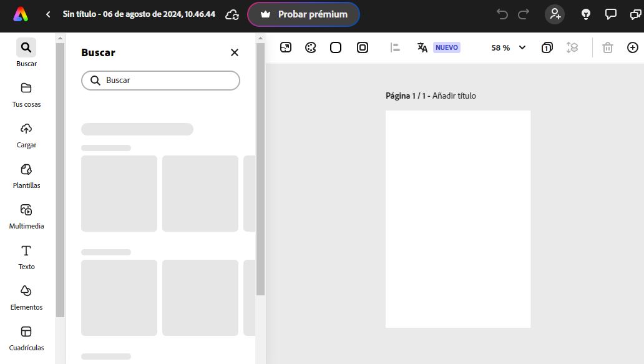Select the blank white page canvas

click(x=458, y=219)
